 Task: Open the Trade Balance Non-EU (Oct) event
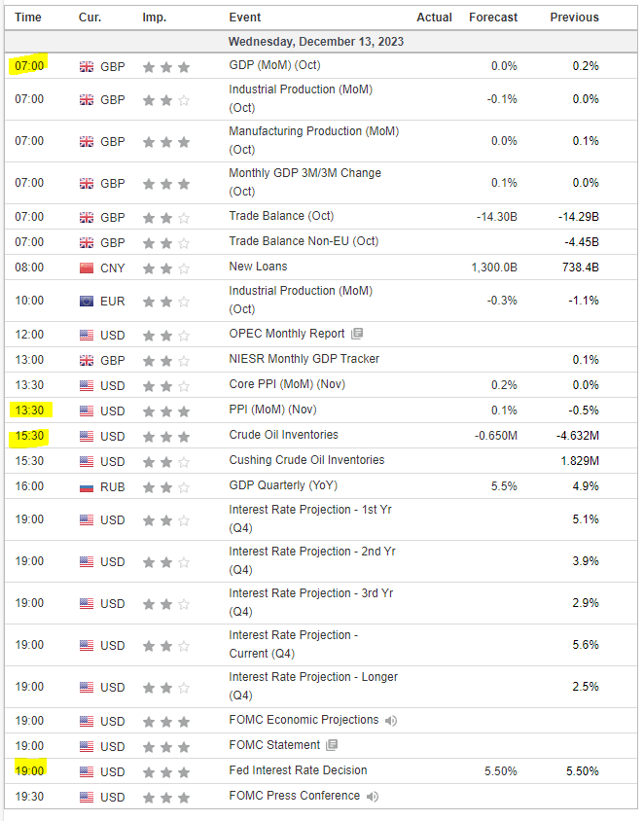(304, 241)
